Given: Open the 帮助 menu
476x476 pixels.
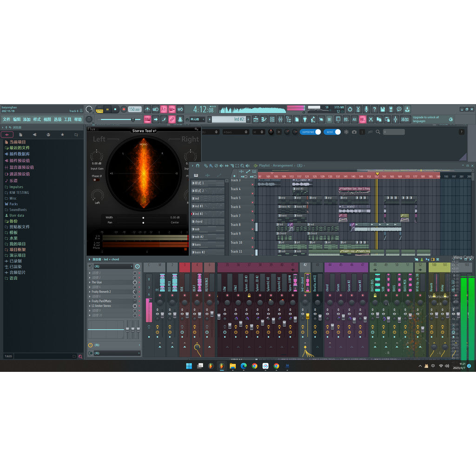Looking at the screenshot, I should [x=78, y=119].
